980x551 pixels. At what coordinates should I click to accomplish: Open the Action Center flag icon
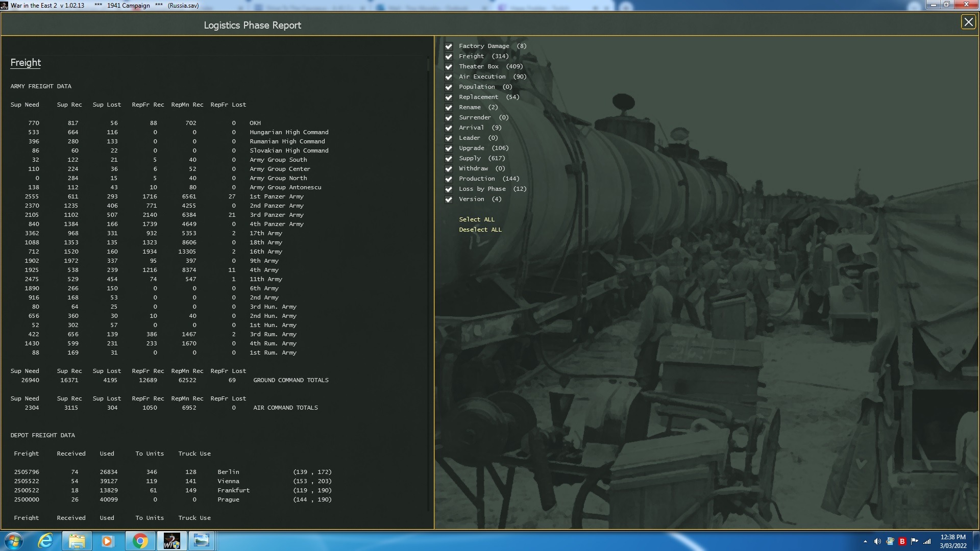(x=914, y=541)
